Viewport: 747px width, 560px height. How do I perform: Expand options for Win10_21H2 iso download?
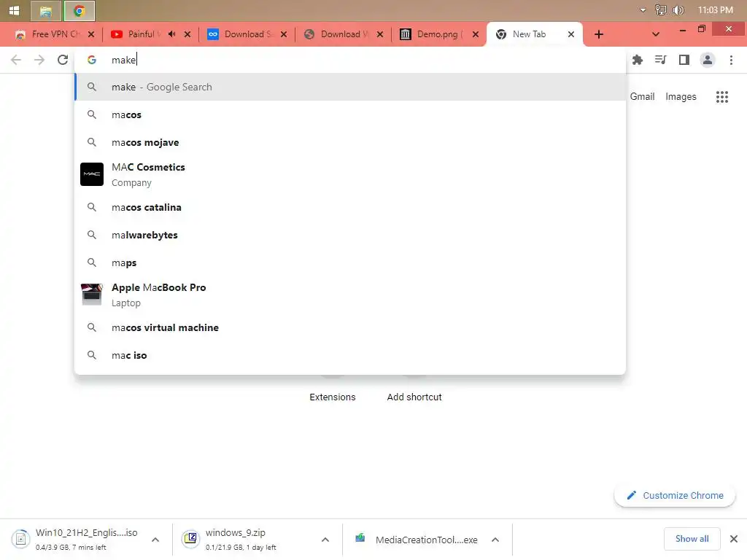point(155,540)
